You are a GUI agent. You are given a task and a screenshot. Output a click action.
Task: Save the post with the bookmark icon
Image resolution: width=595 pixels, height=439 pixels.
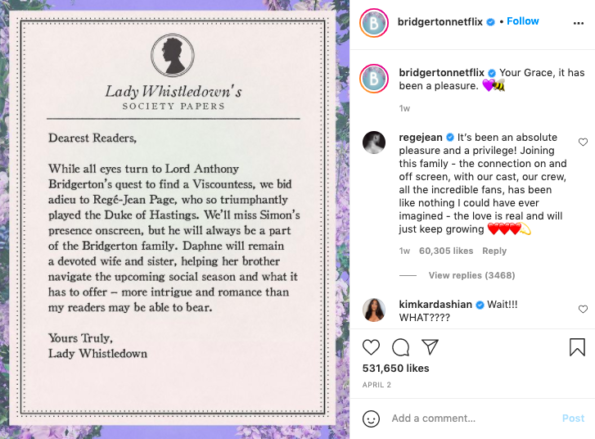(577, 347)
